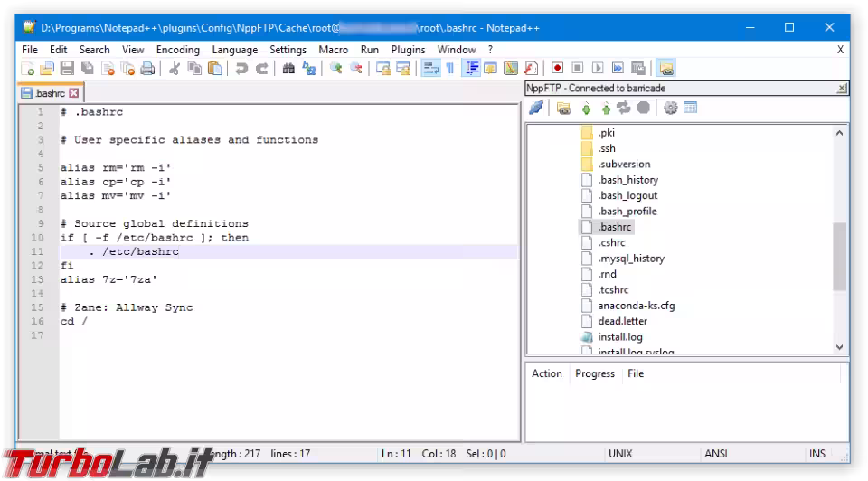The height and width of the screenshot is (481, 868).
Task: Click the NppFTP download green arrow
Action: (x=586, y=108)
